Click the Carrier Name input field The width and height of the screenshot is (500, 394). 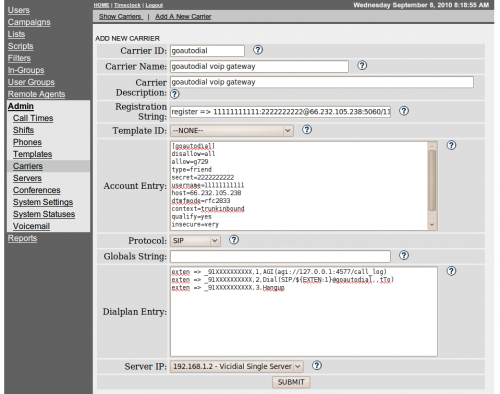(259, 66)
